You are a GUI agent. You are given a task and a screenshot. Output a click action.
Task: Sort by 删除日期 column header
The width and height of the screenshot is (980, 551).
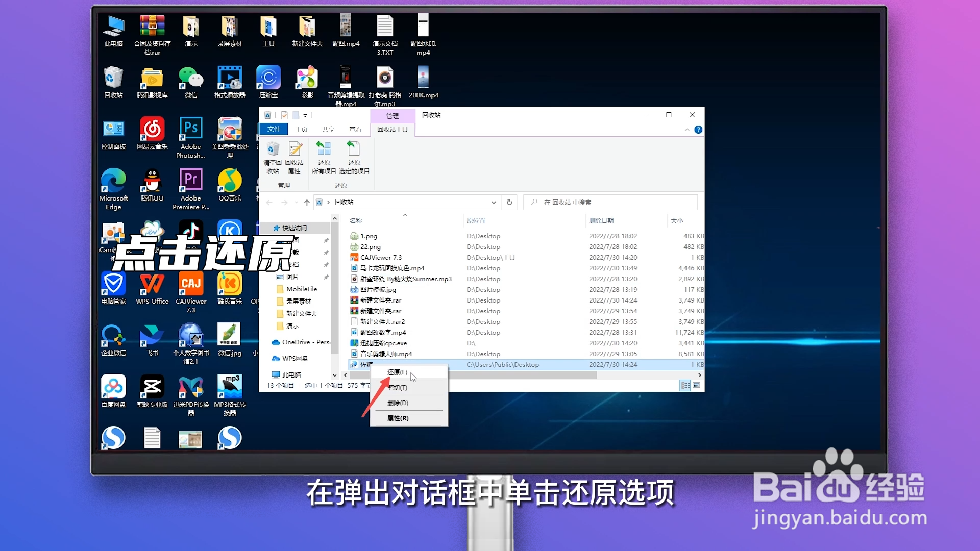coord(601,220)
